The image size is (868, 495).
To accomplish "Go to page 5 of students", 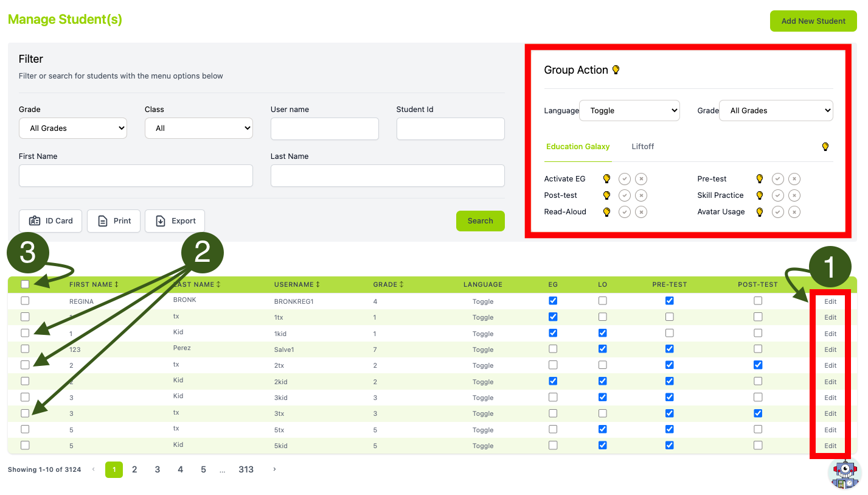I will 204,469.
